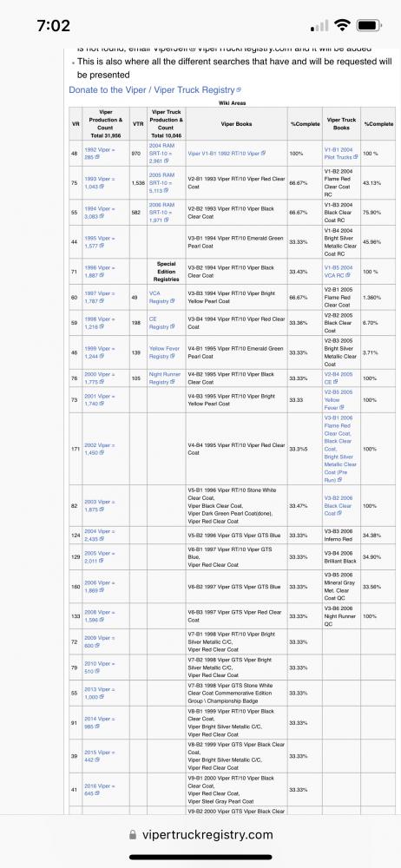Open the 2010 Viper = 510 link
Screen dimensions: 401x868
99,667
